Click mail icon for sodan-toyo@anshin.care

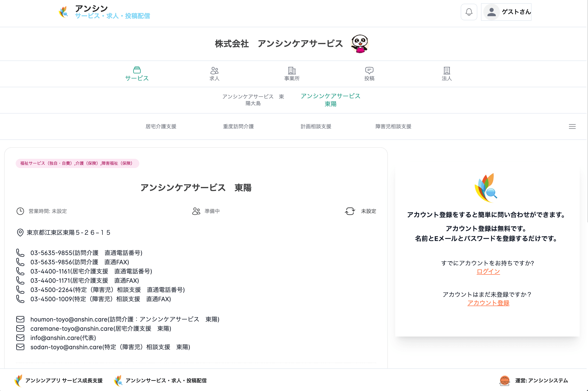click(20, 347)
